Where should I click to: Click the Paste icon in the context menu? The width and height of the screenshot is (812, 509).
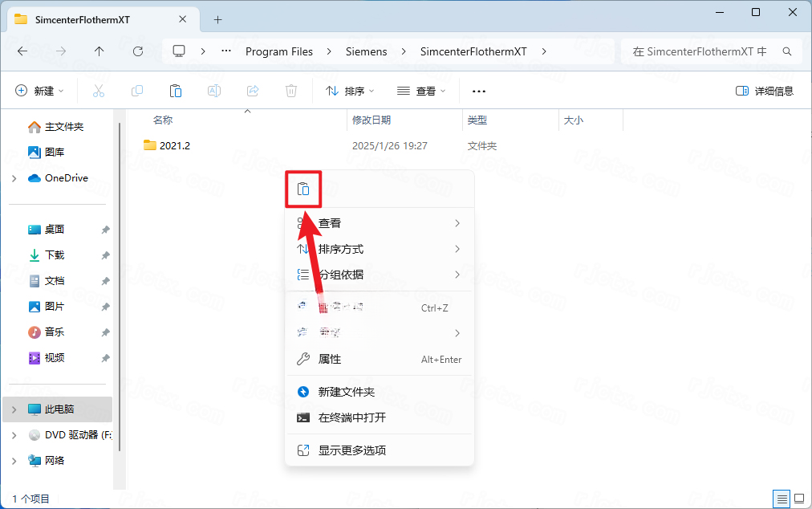point(303,189)
